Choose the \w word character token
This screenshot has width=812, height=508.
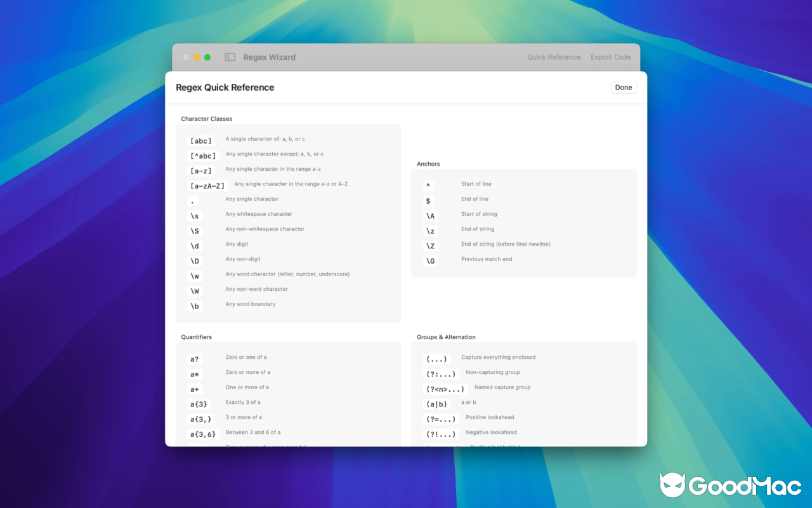pos(194,276)
